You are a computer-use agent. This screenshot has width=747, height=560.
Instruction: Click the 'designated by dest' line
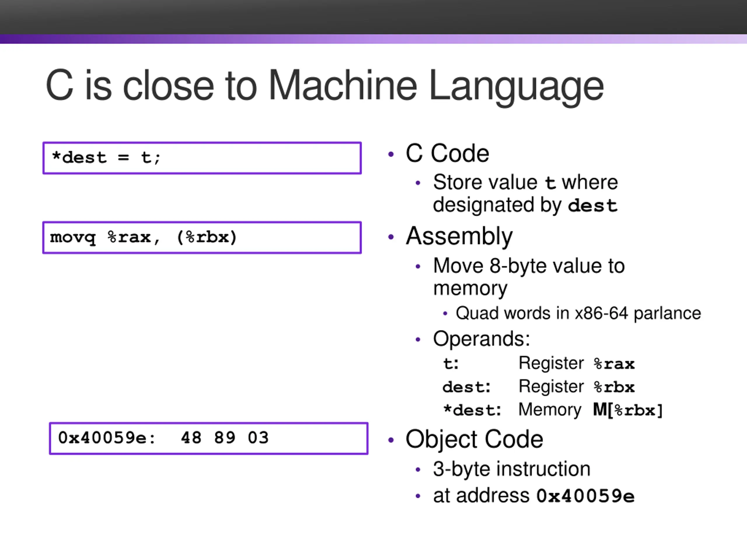pos(525,205)
